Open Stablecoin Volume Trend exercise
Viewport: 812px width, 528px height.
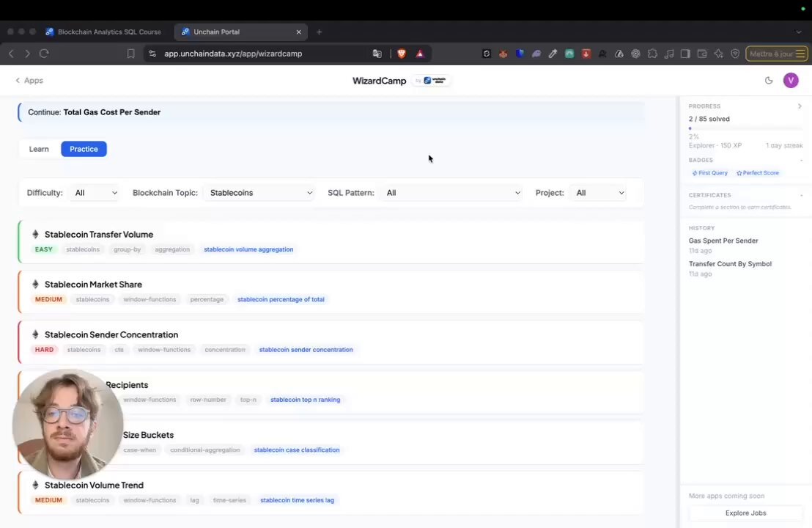(x=331, y=492)
